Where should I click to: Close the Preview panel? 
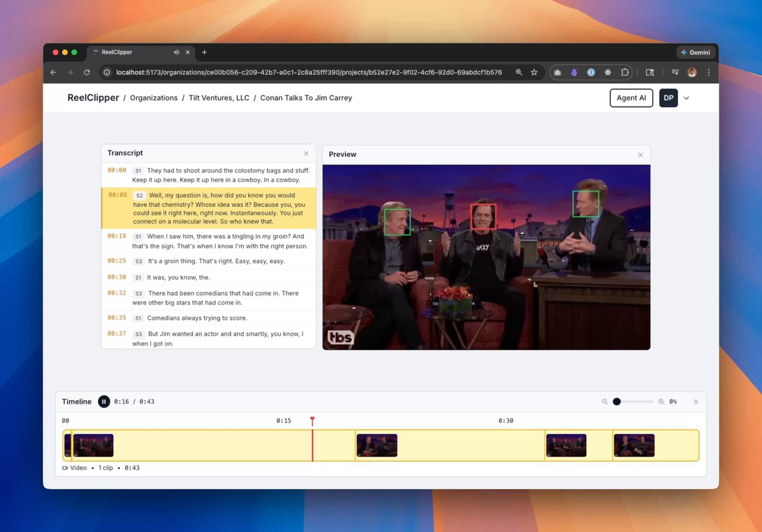point(640,155)
